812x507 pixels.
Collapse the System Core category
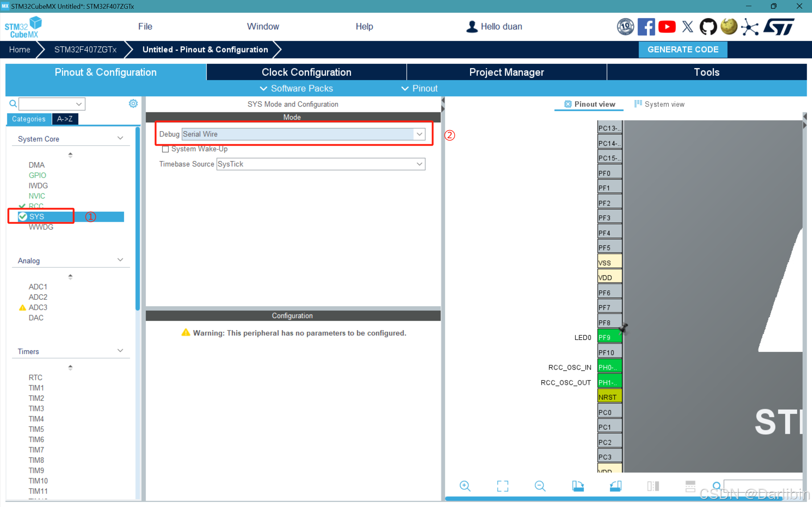(120, 138)
